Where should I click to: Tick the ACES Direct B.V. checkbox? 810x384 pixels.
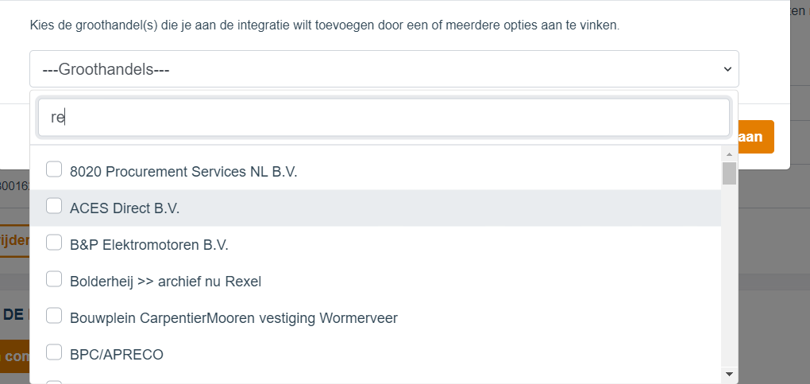point(54,206)
